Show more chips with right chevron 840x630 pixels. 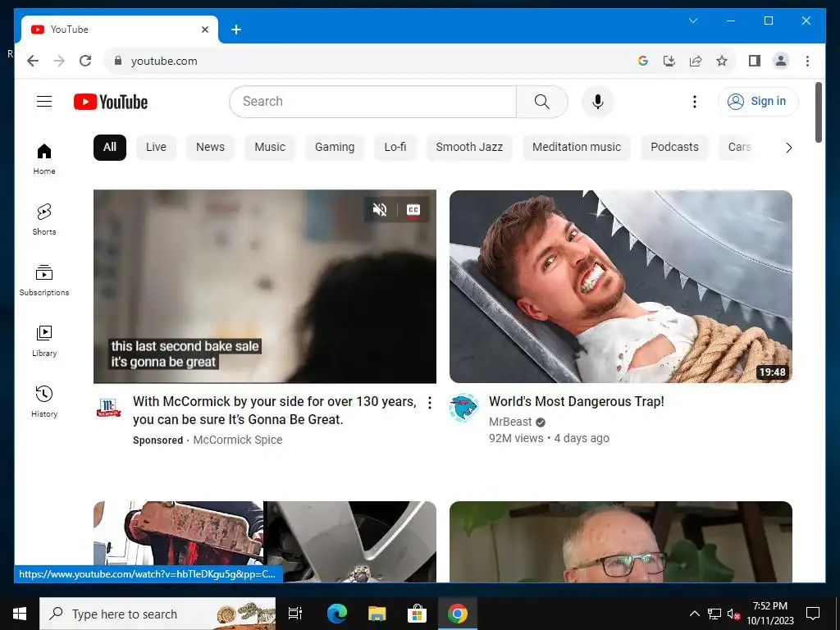tap(788, 148)
